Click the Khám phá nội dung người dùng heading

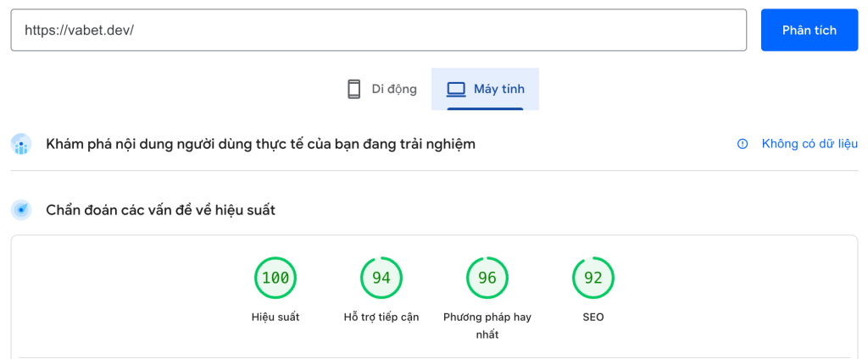(x=261, y=145)
